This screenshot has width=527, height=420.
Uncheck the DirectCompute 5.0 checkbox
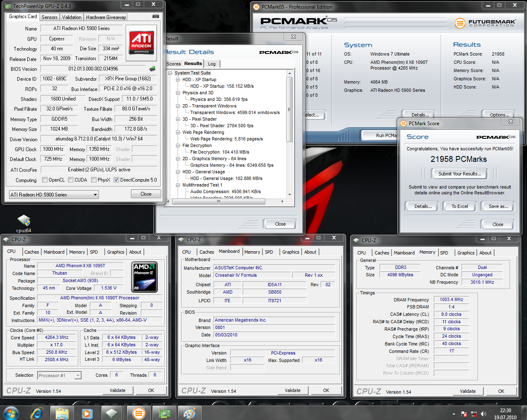tap(117, 180)
